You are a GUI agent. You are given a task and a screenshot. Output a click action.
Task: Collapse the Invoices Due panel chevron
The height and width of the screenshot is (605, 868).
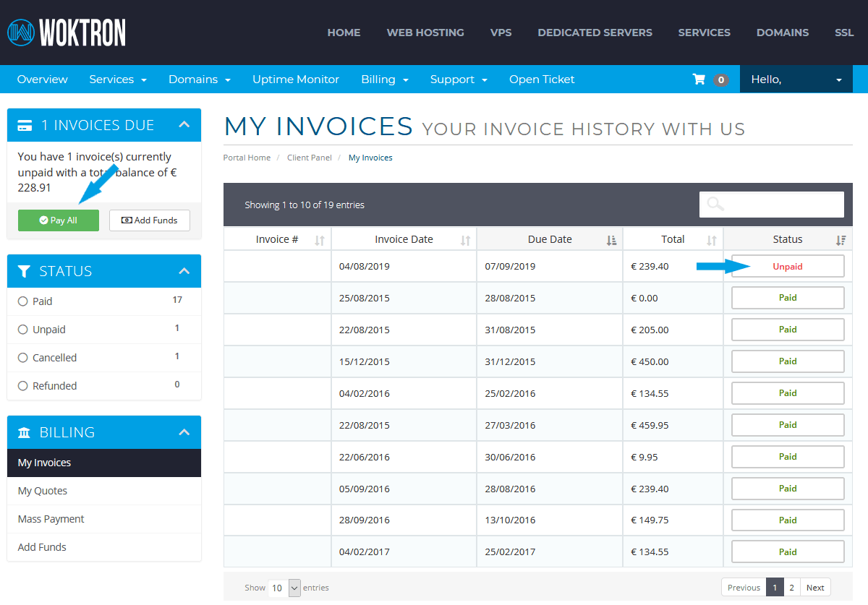[184, 125]
